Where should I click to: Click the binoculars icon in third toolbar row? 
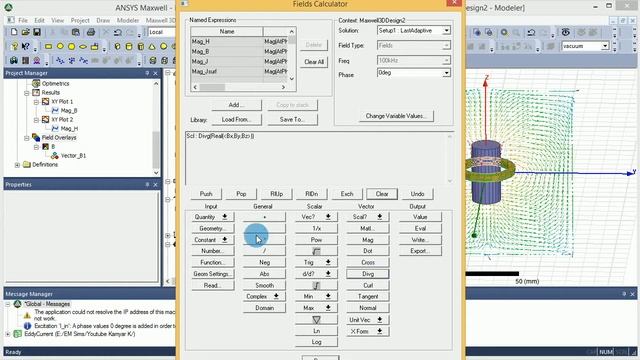14,60
